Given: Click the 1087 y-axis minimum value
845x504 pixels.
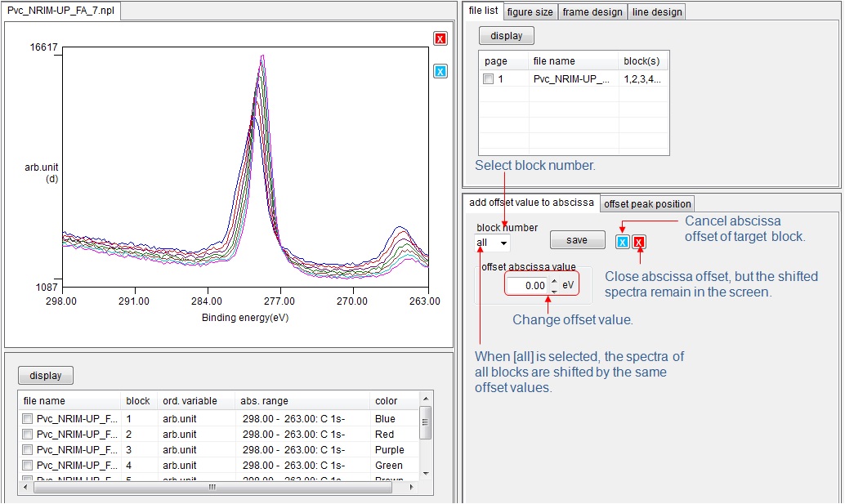Looking at the screenshot, I should pos(47,288).
